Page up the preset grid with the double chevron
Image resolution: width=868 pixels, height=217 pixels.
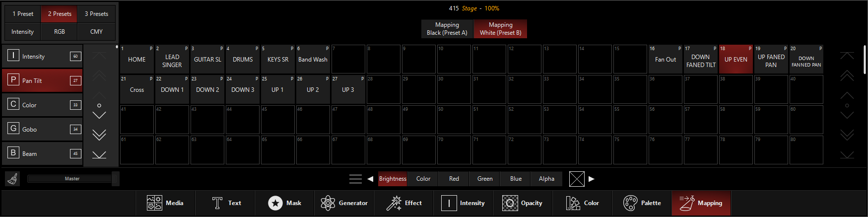(x=847, y=75)
